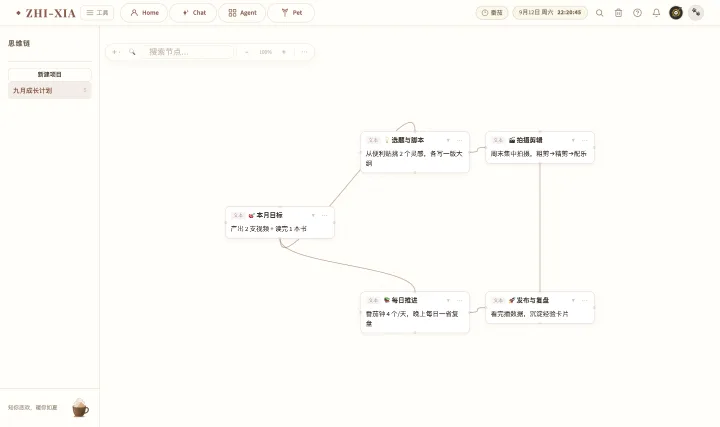Click the lightbulb emoji on 选题与脚本
Image resolution: width=720 pixels, height=427 pixels.
point(387,140)
